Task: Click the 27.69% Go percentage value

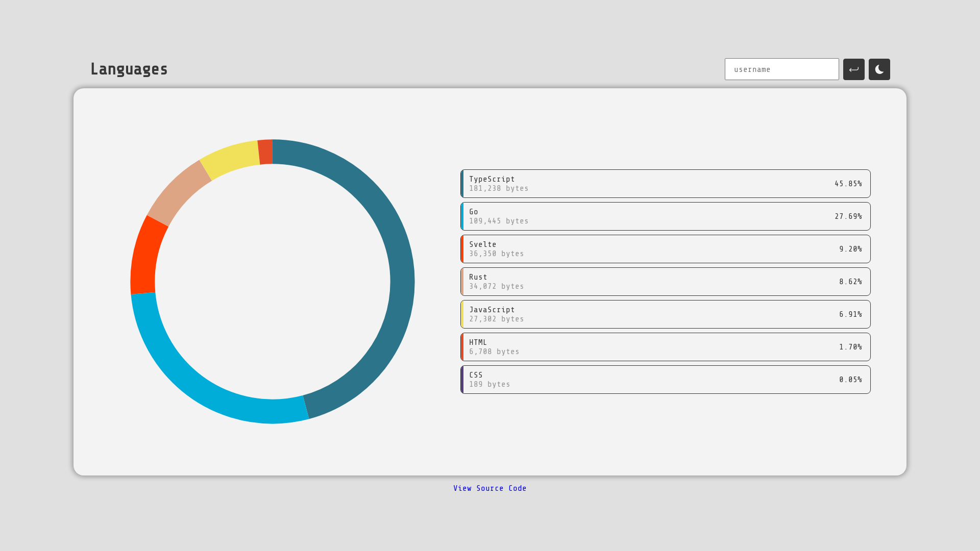Action: [848, 216]
